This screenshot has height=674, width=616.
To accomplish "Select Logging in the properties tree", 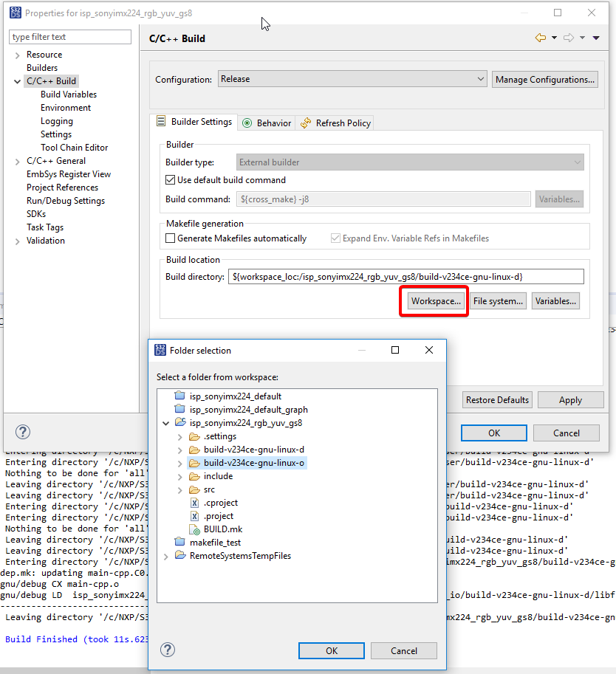I will click(56, 121).
